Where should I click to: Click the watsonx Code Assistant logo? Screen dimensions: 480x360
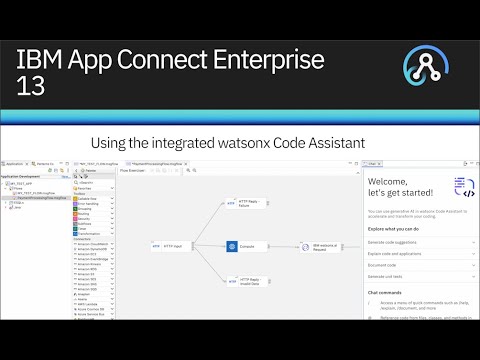tap(464, 187)
